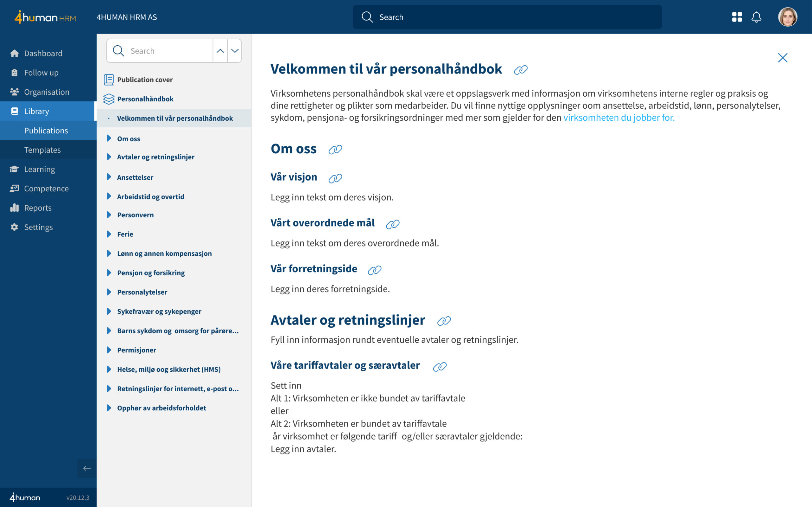The image size is (812, 507).
Task: Toggle the up arrow in sidebar search
Action: tap(220, 51)
